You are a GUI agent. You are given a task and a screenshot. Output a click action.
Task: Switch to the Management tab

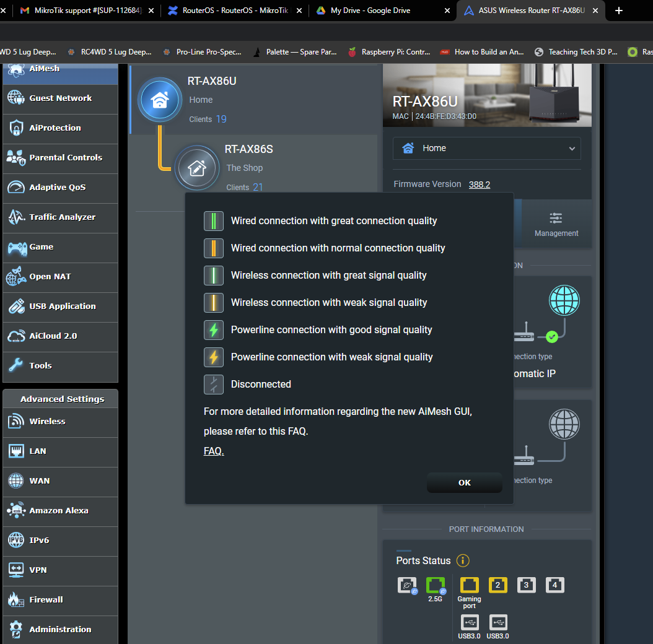tap(556, 225)
